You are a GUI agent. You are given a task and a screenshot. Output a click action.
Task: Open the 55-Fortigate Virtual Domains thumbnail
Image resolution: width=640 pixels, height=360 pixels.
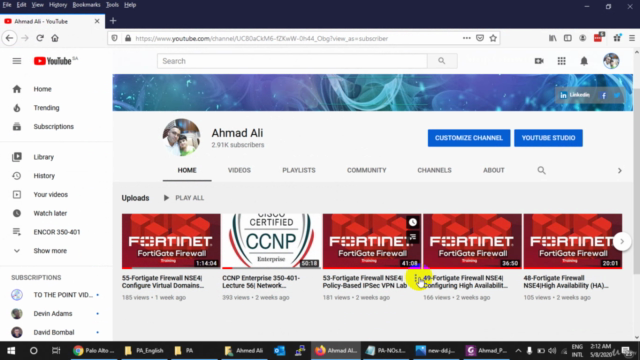(171, 241)
